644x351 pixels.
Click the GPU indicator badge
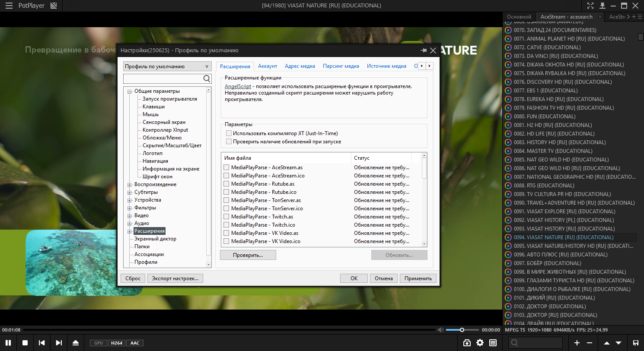pyautogui.click(x=99, y=343)
